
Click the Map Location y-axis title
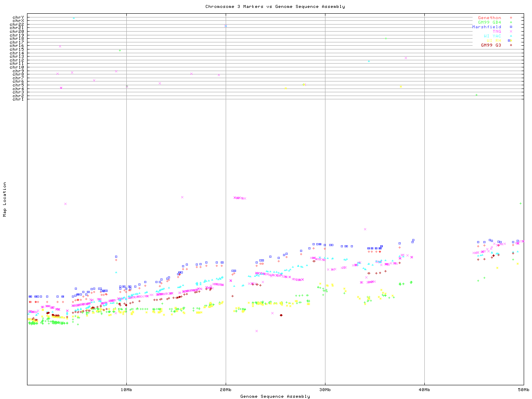coord(5,199)
